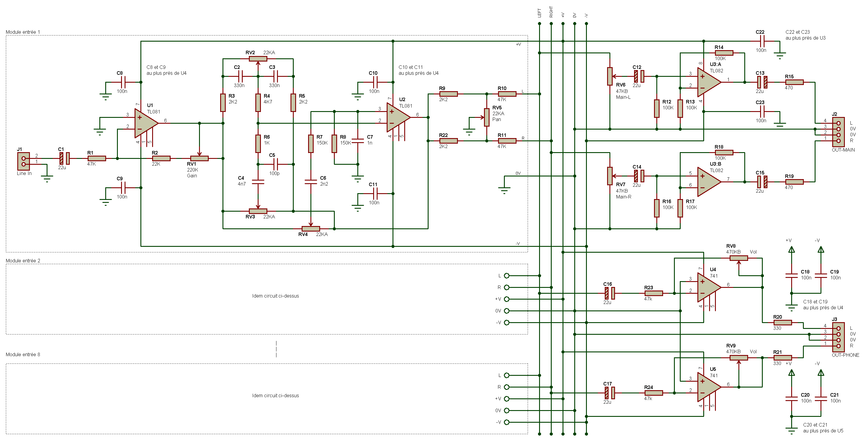Image resolution: width=868 pixels, height=440 pixels.
Task: Select resistor R1 47K
Action: click(x=97, y=158)
